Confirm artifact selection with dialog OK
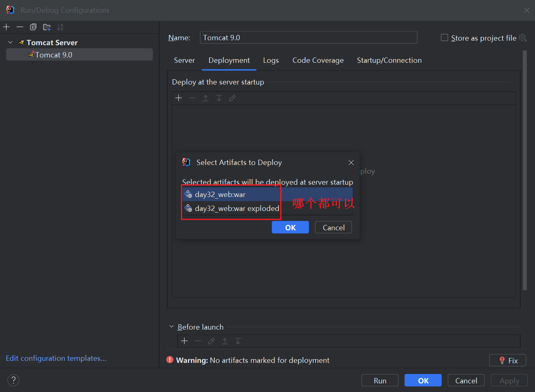Image resolution: width=535 pixels, height=392 pixels. tap(290, 227)
